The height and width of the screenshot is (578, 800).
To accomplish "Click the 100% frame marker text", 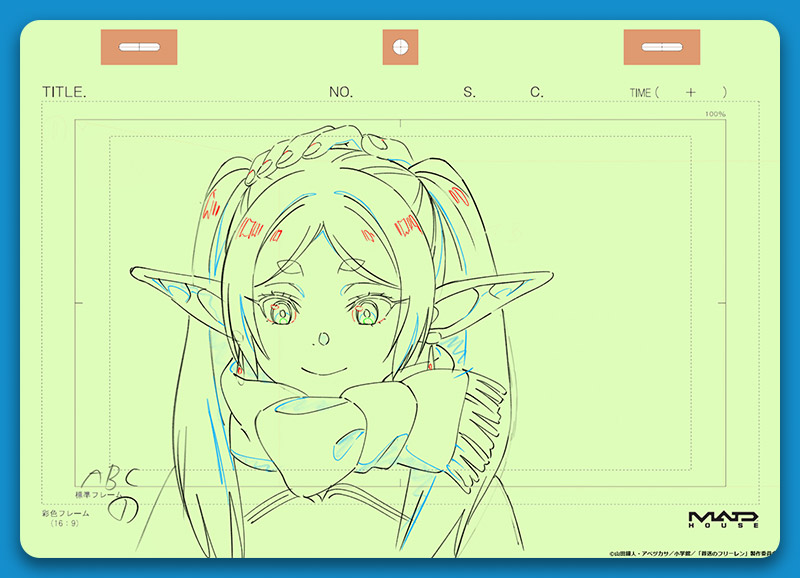I will click(714, 114).
